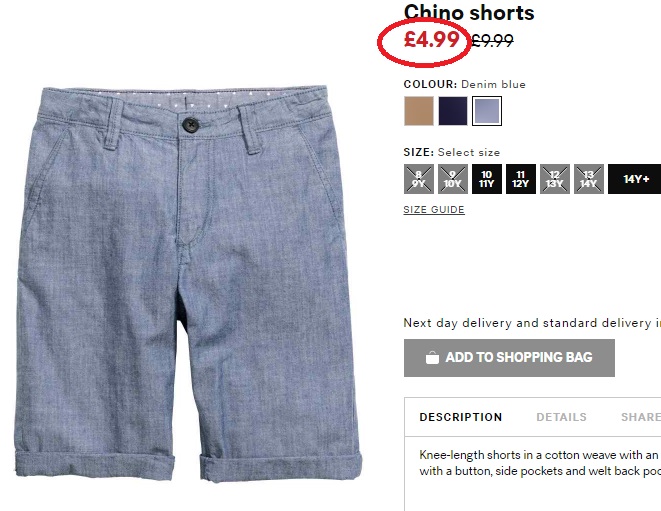Switch to the Description tab
This screenshot has width=661, height=511.
pos(461,417)
